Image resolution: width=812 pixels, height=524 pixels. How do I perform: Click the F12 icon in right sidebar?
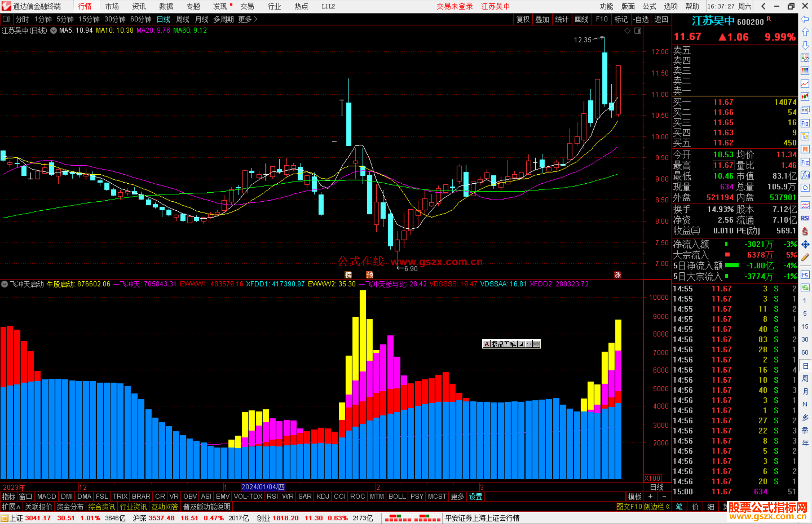[805, 162]
